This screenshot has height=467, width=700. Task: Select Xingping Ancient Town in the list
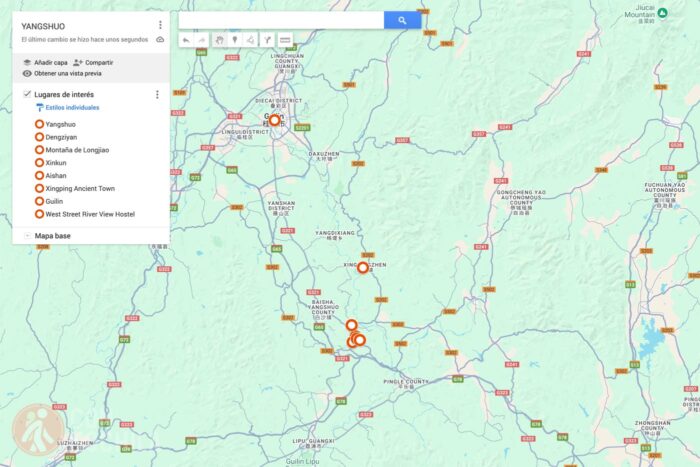pyautogui.click(x=80, y=188)
